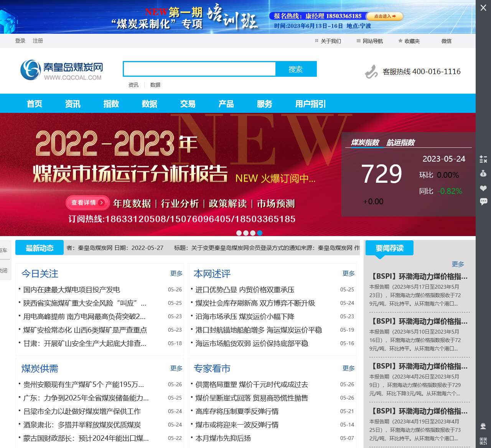Open 指数 in the main navigation bar
The width and height of the screenshot is (491, 448).
(111, 104)
